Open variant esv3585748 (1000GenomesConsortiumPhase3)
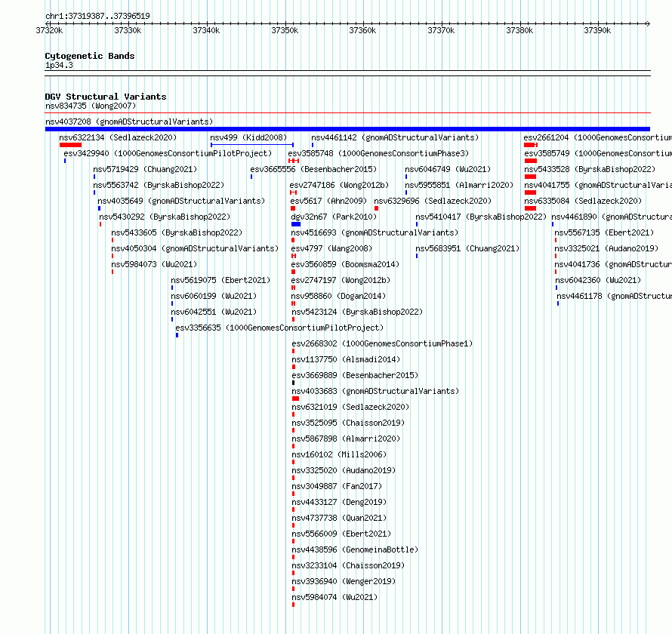Screen dimensions: 672x634 coord(378,153)
